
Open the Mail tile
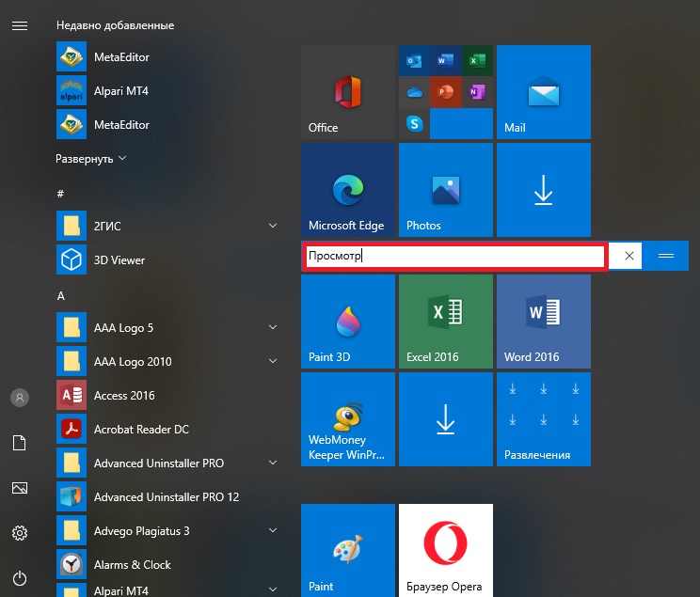click(x=544, y=92)
